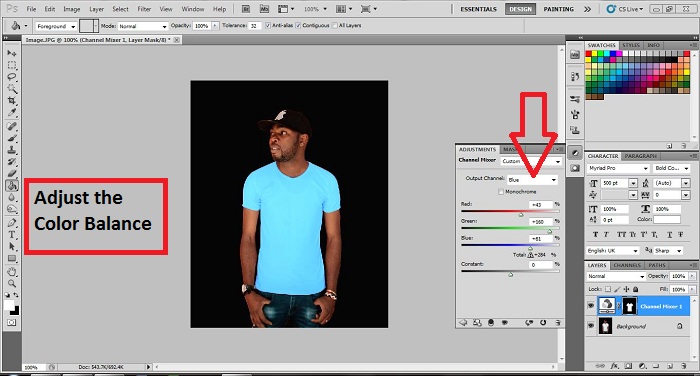
Task: Switch to the Essentials workspace
Action: point(479,9)
